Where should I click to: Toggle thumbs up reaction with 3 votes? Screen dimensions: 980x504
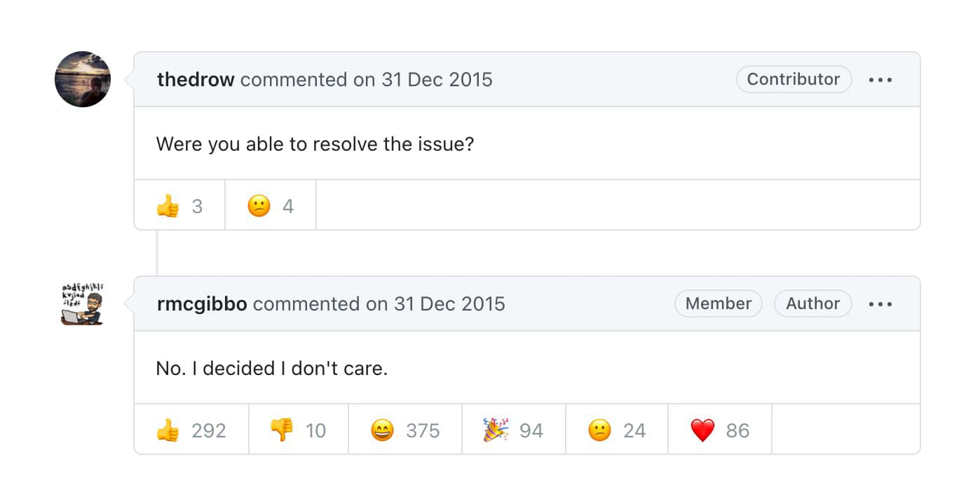point(179,206)
